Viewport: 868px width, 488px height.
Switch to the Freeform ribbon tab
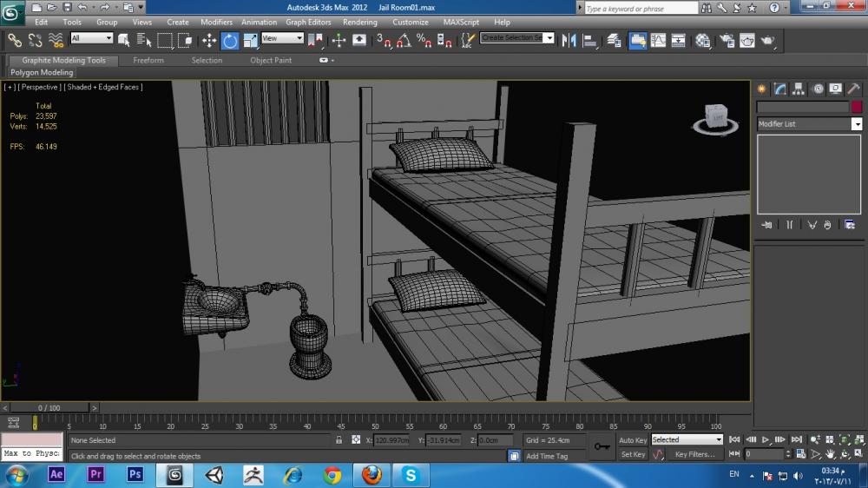(x=148, y=61)
